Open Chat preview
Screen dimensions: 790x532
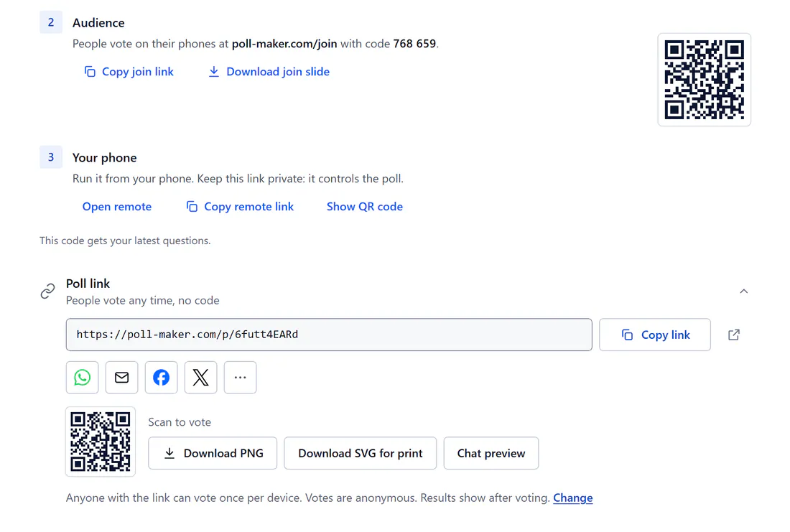(x=491, y=453)
